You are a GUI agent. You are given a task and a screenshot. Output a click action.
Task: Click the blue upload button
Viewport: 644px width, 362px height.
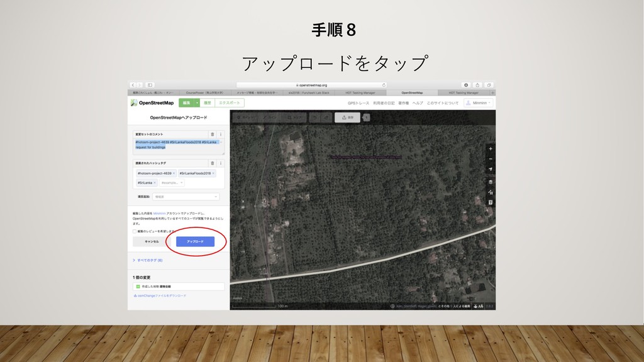click(x=195, y=241)
